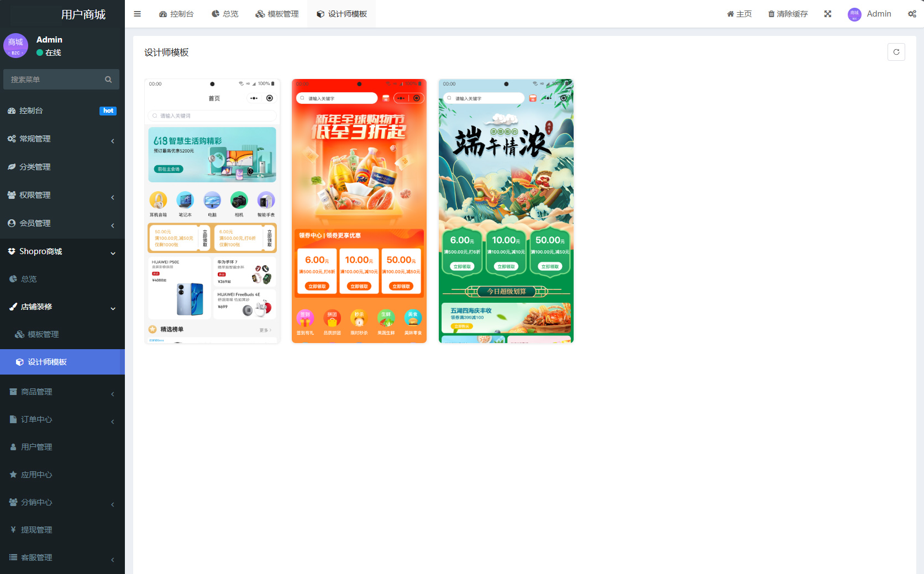The height and width of the screenshot is (574, 924).
Task: Click the hamburger sidebar toggle icon
Action: [137, 14]
